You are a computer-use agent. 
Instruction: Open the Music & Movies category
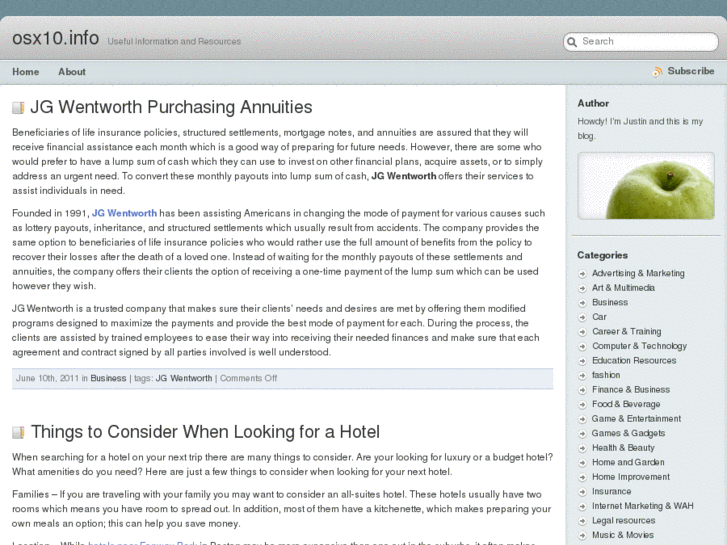(x=623, y=535)
